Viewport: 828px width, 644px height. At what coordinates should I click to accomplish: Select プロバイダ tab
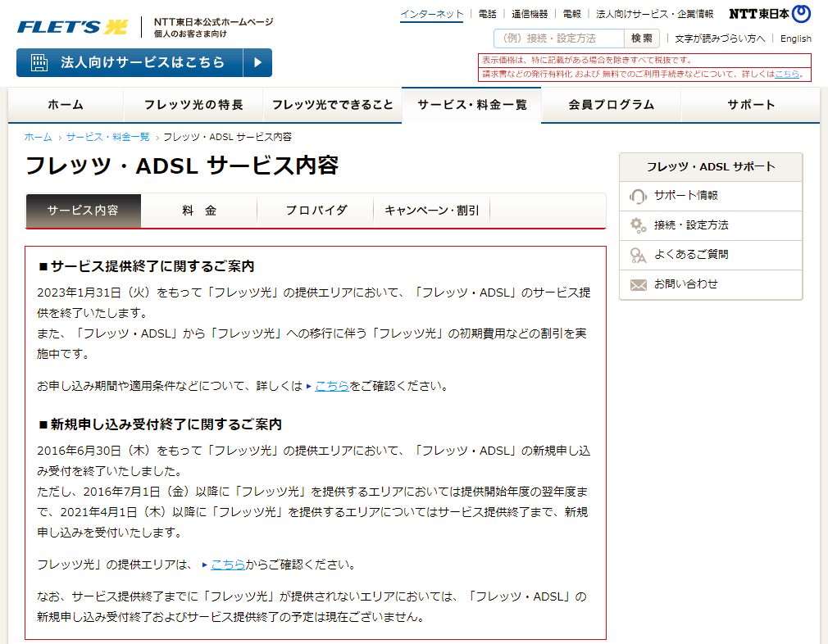pyautogui.click(x=316, y=211)
